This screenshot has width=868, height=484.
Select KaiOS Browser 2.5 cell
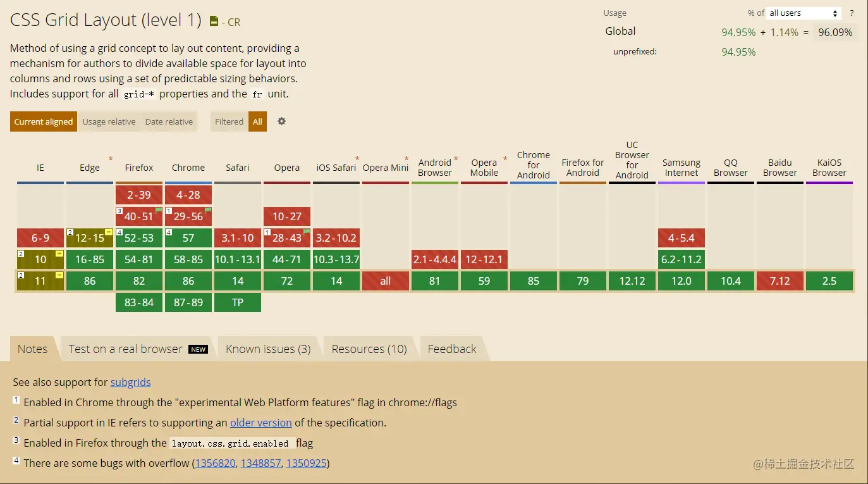(x=829, y=281)
